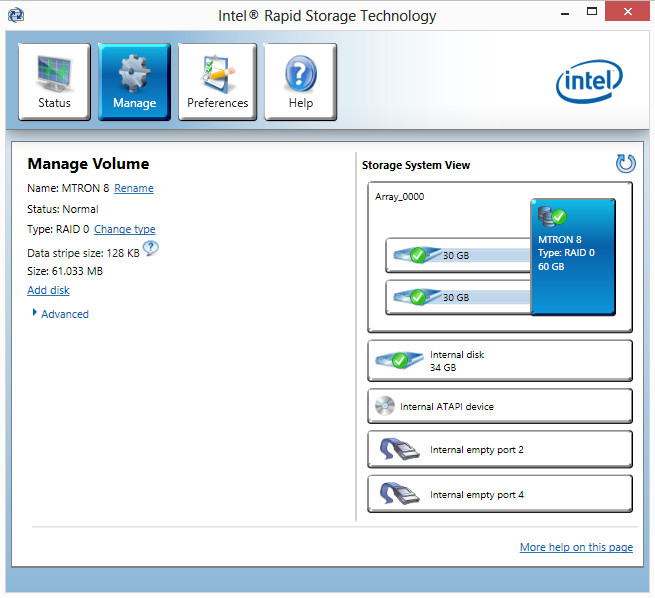Open the Preferences tab
This screenshot has width=655, height=598.
pyautogui.click(x=217, y=82)
